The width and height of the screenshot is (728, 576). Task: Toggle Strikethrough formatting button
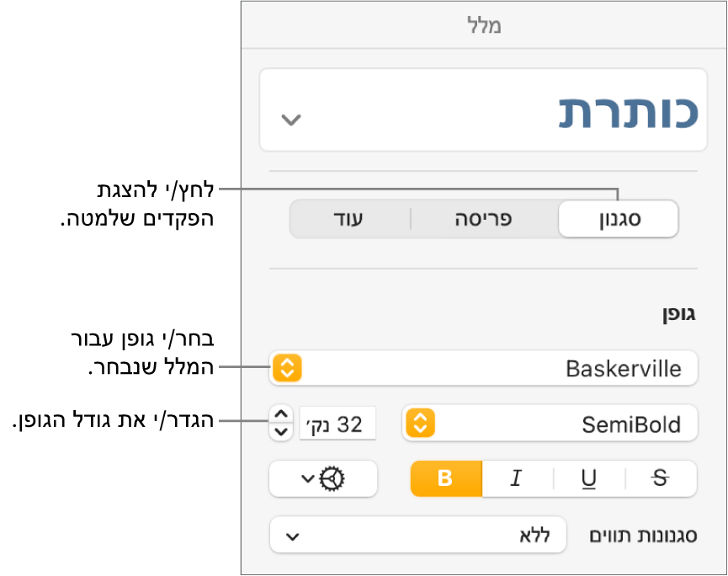click(661, 478)
